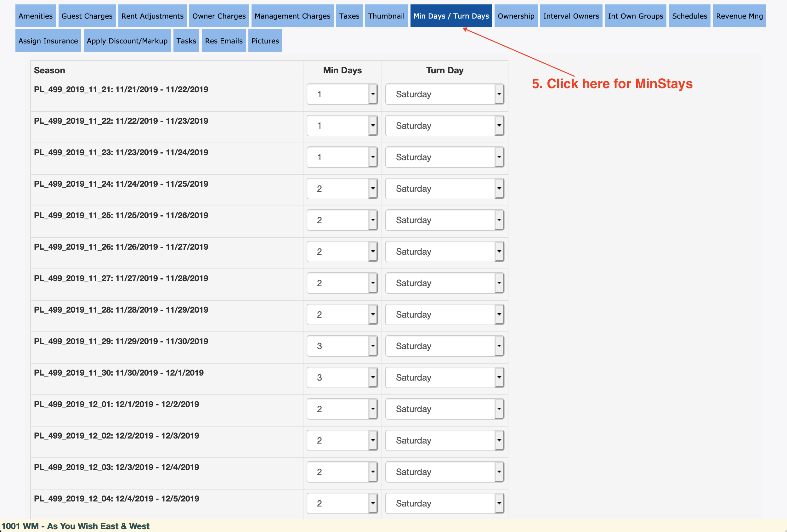The height and width of the screenshot is (532, 787).
Task: Click the Res Emails tab
Action: 224,41
